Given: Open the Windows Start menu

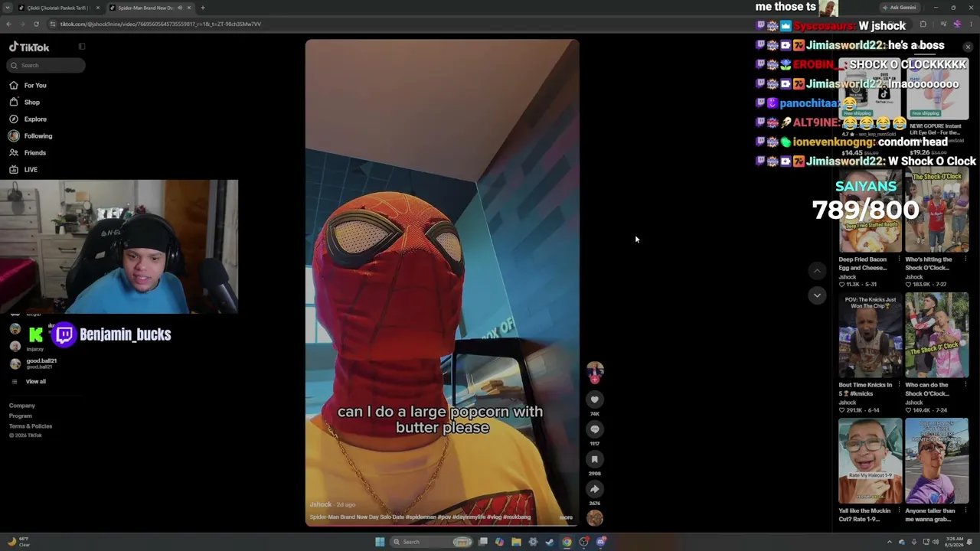Looking at the screenshot, I should pyautogui.click(x=379, y=542).
